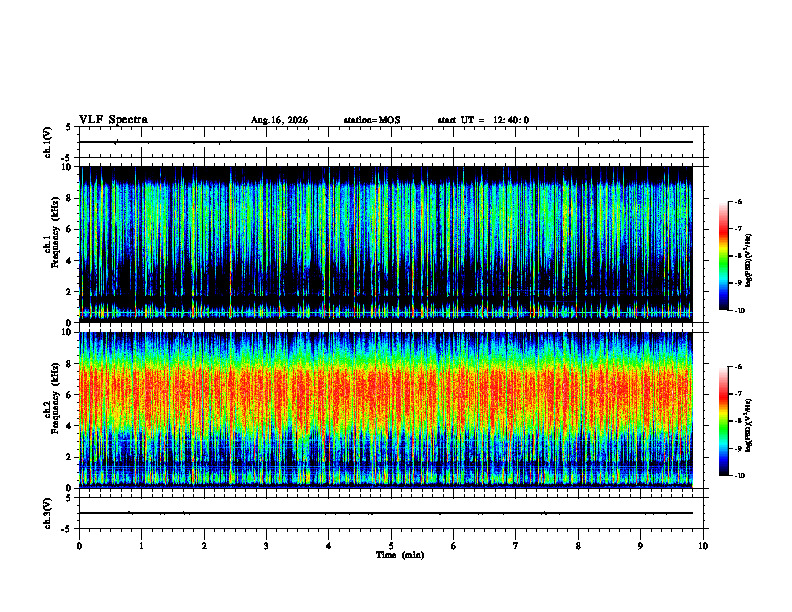Screen dimensions: 792x612
Task: Click the time axis tick label "10"
Action: click(703, 546)
